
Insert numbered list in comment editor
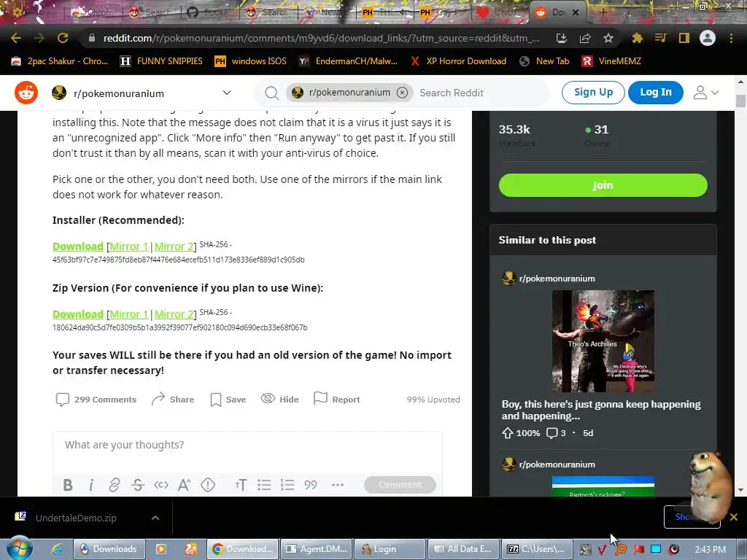[x=287, y=485]
